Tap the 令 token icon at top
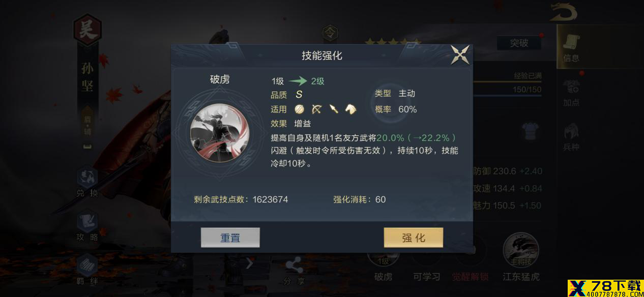Screen dimensions: 644x297 point(330,34)
